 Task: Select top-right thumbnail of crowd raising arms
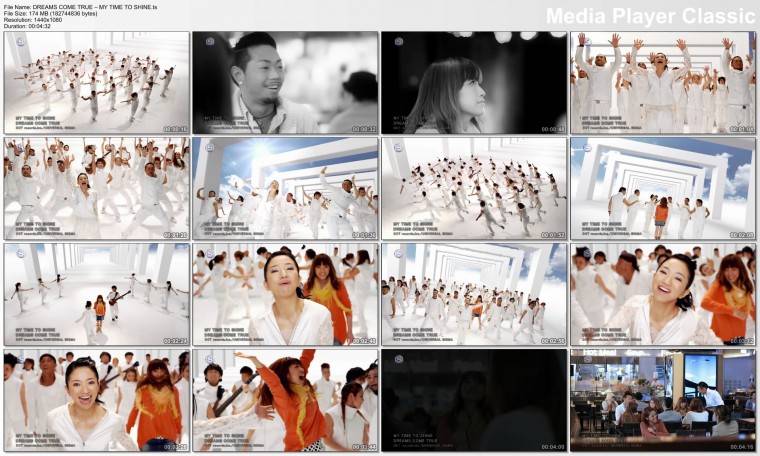coord(663,82)
